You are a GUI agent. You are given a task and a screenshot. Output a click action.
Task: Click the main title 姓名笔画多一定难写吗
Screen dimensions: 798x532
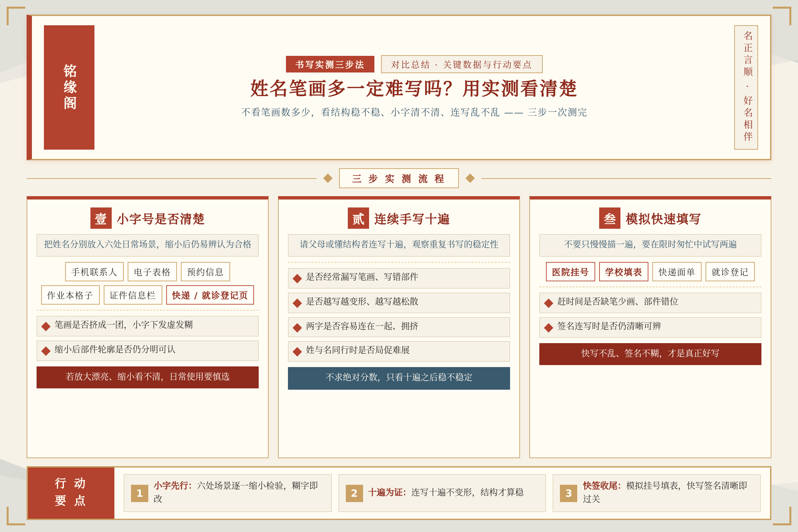tap(414, 88)
